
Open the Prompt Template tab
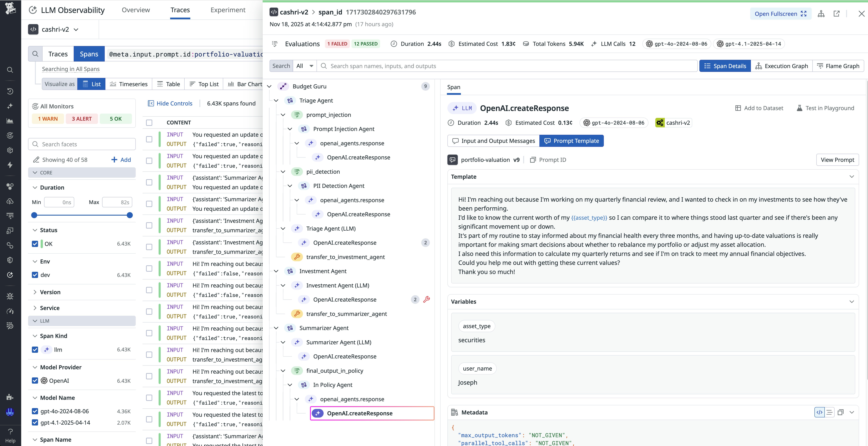pyautogui.click(x=571, y=141)
